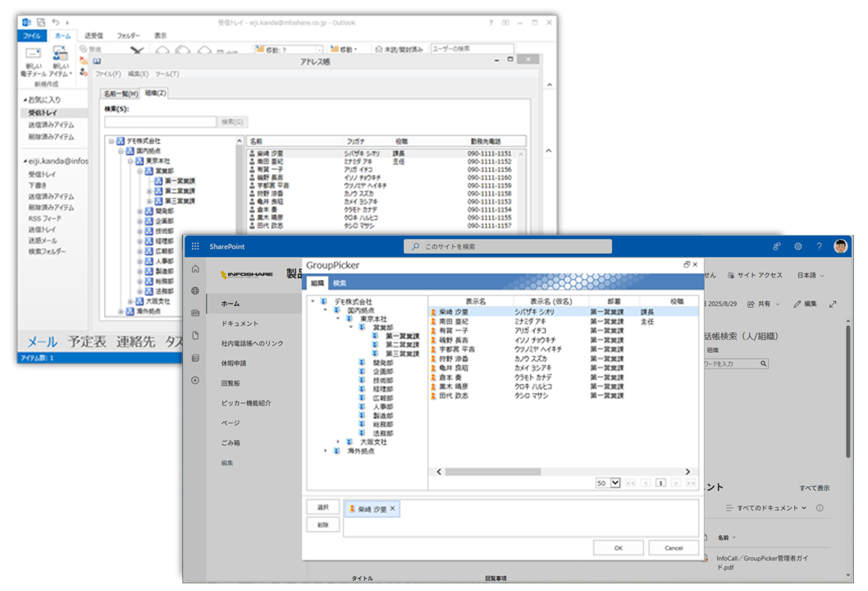This screenshot has width=868, height=591.
Task: Open the 日本語 language dropdown
Action: pos(811,276)
